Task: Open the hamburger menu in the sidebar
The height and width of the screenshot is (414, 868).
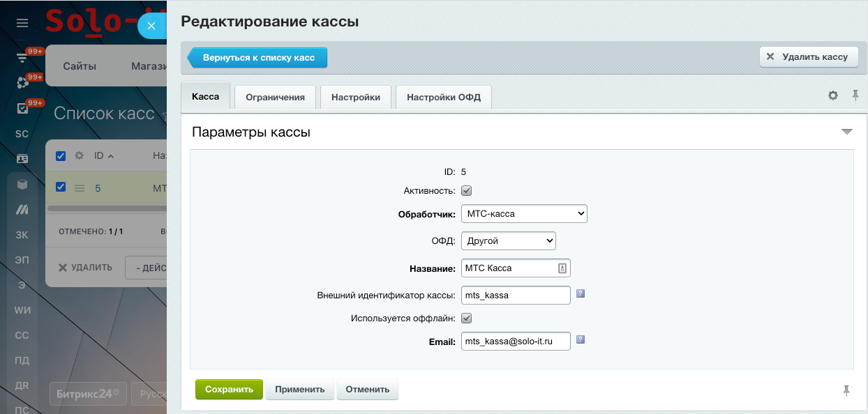Action: click(22, 24)
